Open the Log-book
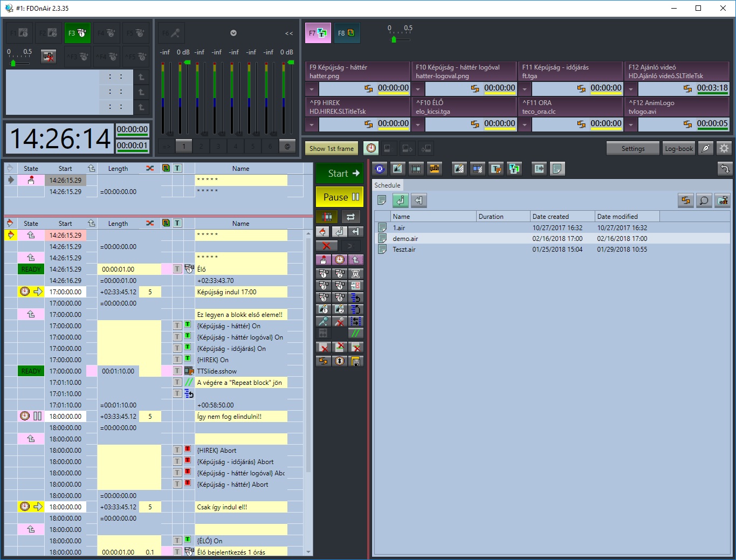The height and width of the screenshot is (560, 736). pyautogui.click(x=679, y=148)
